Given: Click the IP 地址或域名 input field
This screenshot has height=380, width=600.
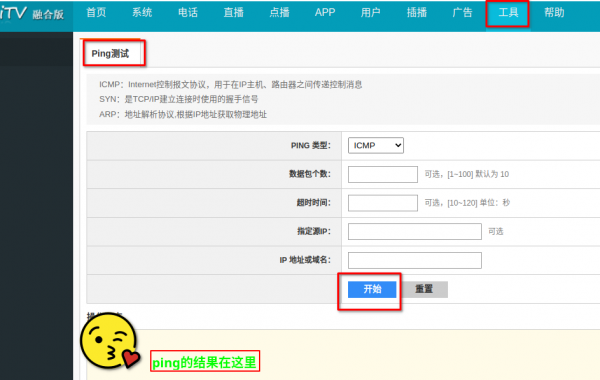Looking at the screenshot, I should click(x=415, y=260).
